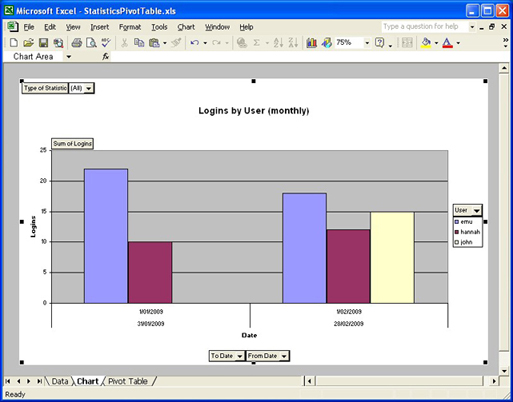Click the Redo arrow icon

click(x=216, y=43)
